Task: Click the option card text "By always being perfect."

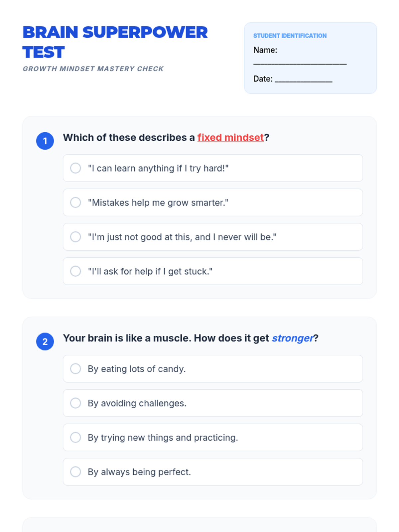Action: pyautogui.click(x=139, y=472)
